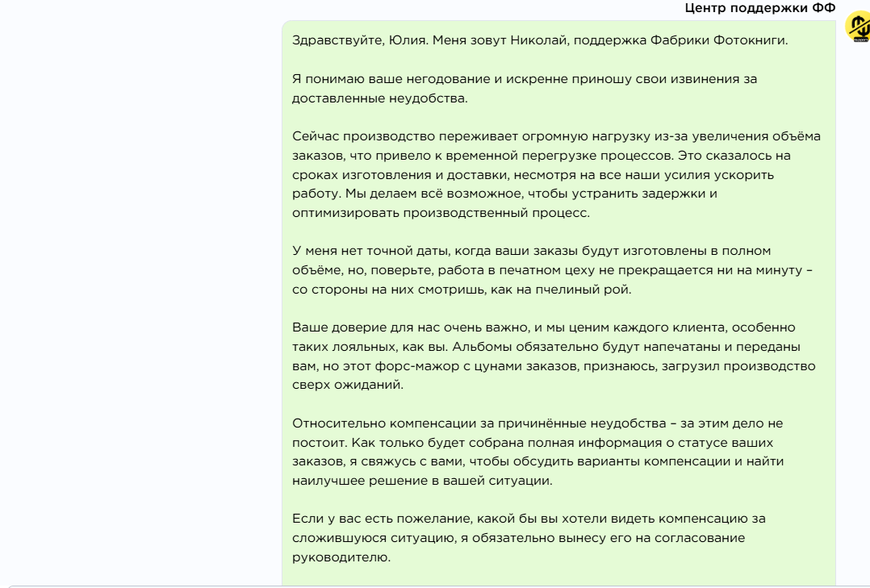Click the line starting "Ваше доверие для нас"
The image size is (870, 588).
543,327
